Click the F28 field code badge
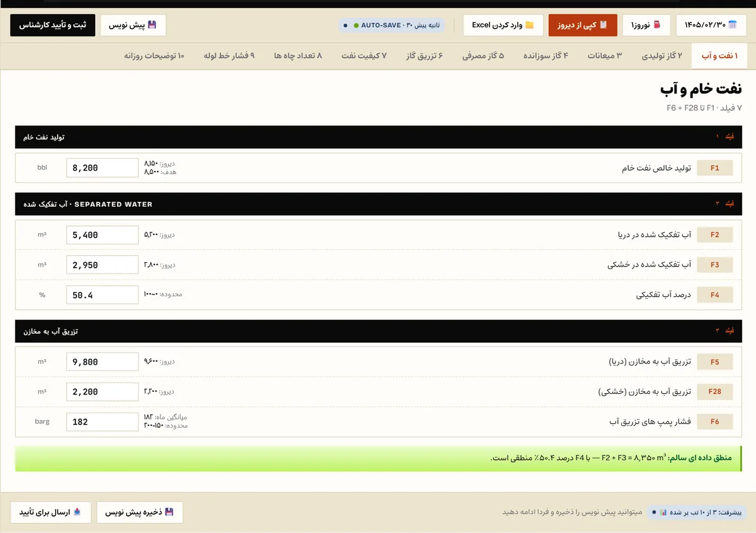756x533 pixels. pyautogui.click(x=714, y=391)
